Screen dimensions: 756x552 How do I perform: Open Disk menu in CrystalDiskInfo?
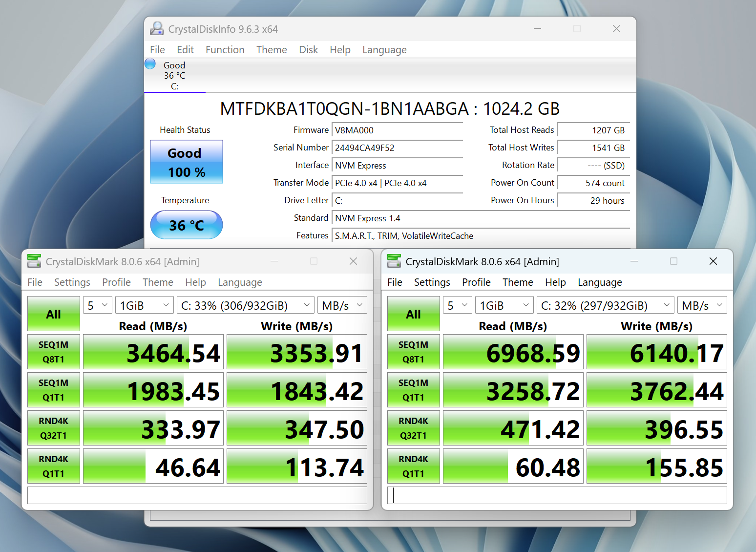[308, 50]
